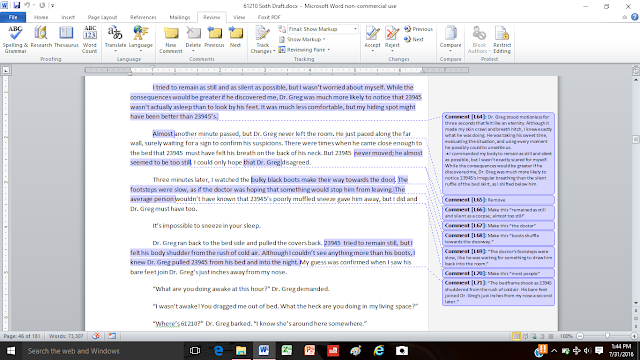The image size is (640, 360).
Task: Expand Accept dropdown arrow
Action: (x=372, y=51)
